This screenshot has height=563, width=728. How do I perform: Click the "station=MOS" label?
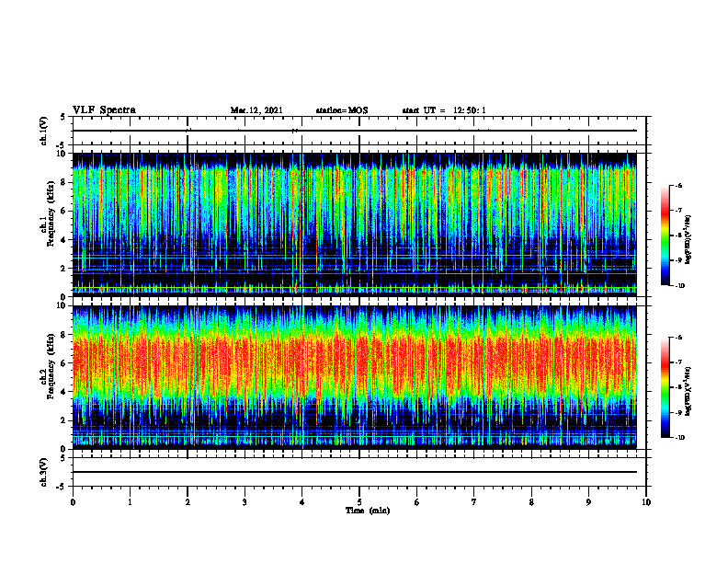(x=342, y=110)
